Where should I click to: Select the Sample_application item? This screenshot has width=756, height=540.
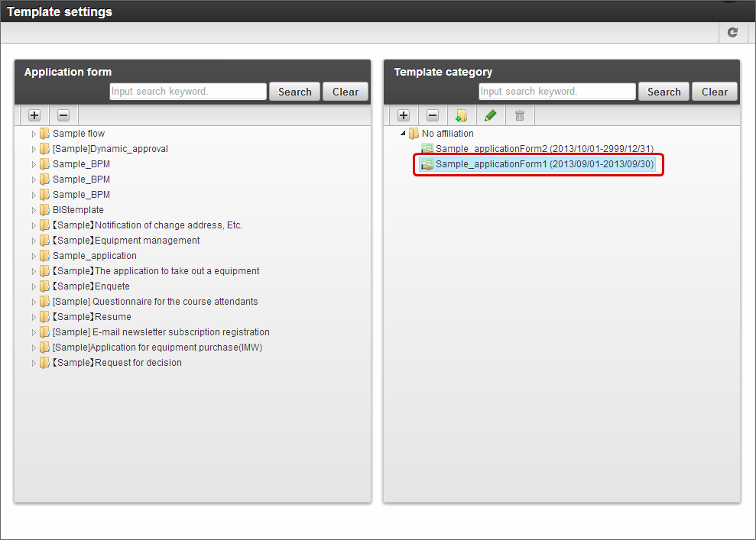click(95, 256)
